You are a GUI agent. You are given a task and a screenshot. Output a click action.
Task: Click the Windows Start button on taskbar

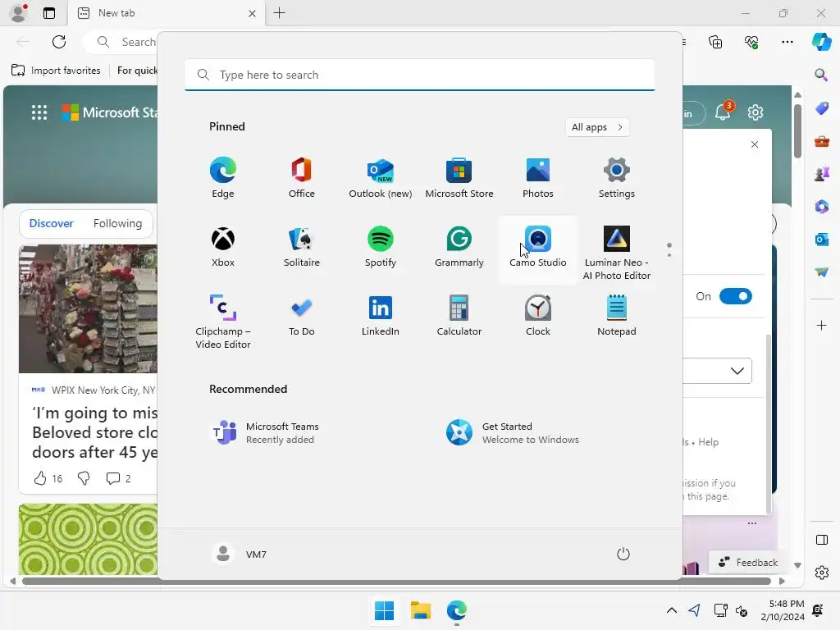pyautogui.click(x=384, y=610)
